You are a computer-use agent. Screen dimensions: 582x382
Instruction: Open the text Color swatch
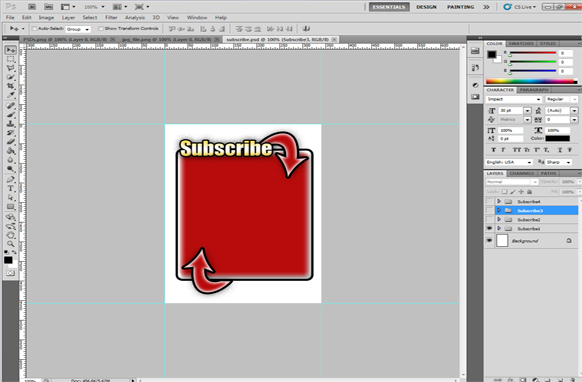pyautogui.click(x=557, y=138)
